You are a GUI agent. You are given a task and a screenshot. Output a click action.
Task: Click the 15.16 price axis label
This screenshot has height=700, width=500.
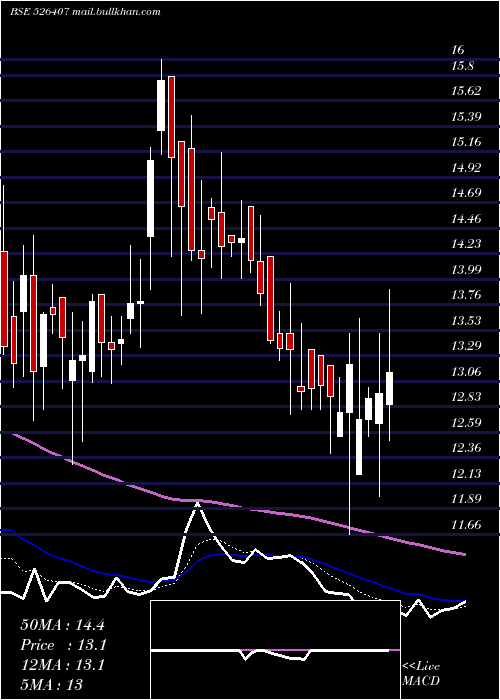tap(466, 142)
